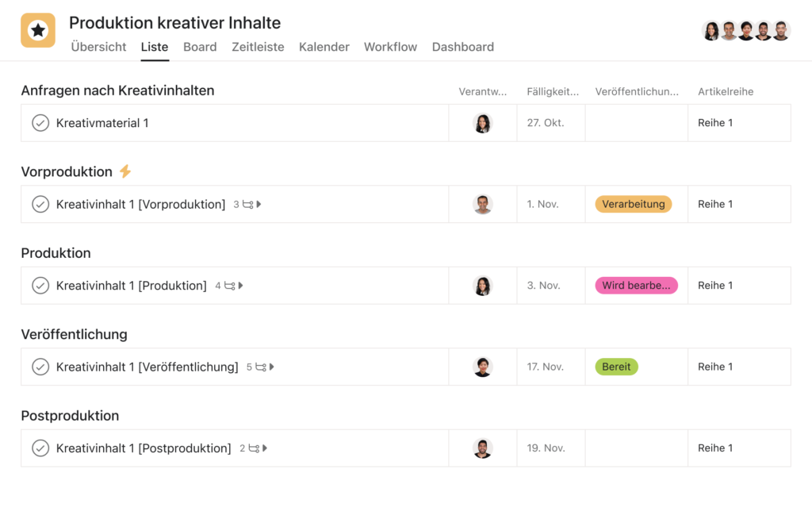Click the Veröffentlichung section heading
This screenshot has height=519, width=812.
tap(74, 334)
